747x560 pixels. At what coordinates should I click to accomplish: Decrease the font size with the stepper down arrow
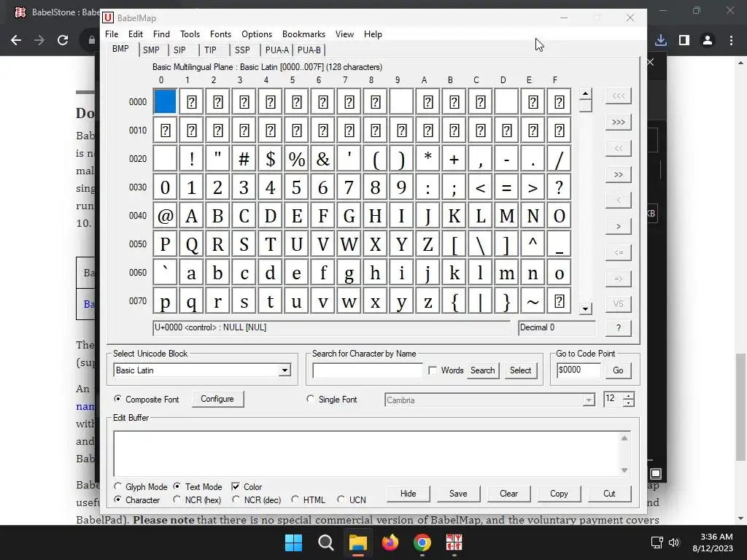pyautogui.click(x=629, y=402)
